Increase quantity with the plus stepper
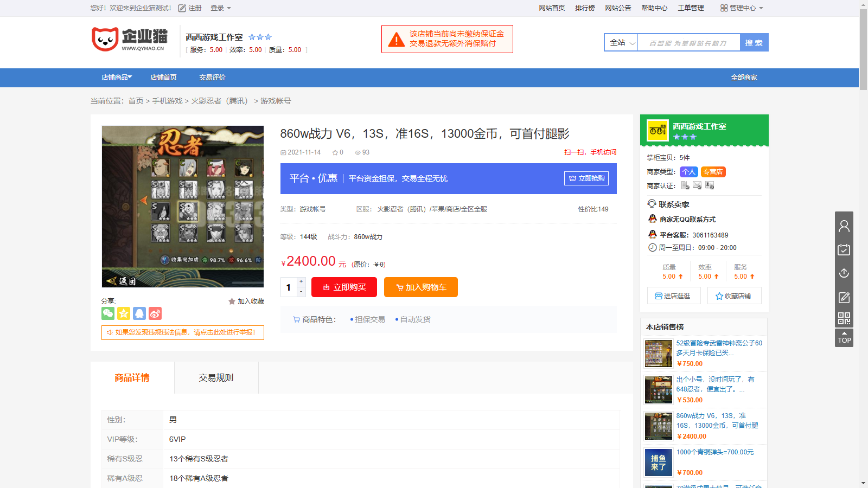Image resolution: width=868 pixels, height=488 pixels. click(x=301, y=281)
